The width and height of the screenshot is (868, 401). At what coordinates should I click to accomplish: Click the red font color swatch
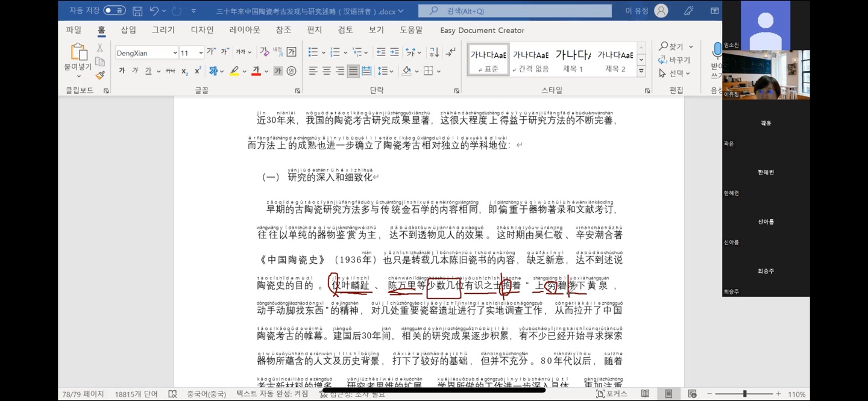tap(256, 71)
